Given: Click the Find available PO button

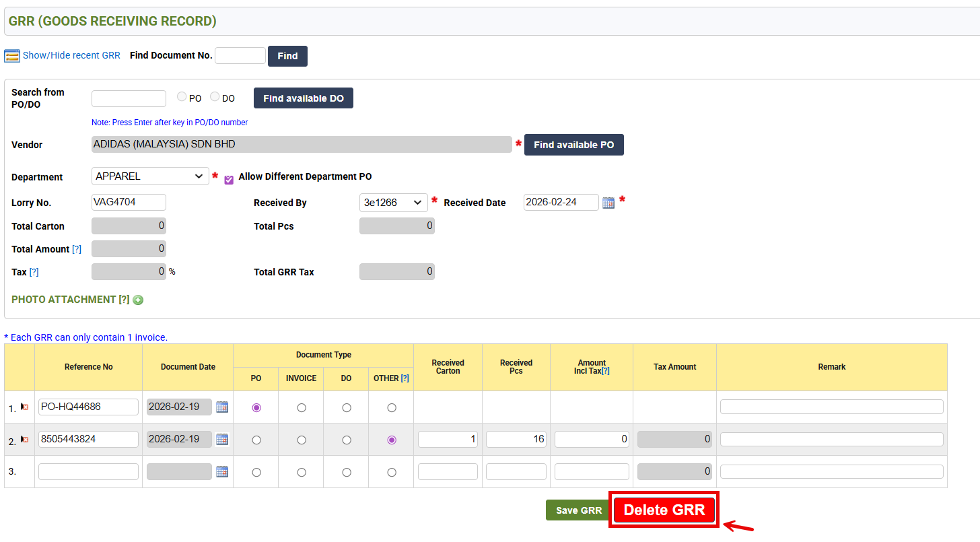Looking at the screenshot, I should tap(573, 145).
